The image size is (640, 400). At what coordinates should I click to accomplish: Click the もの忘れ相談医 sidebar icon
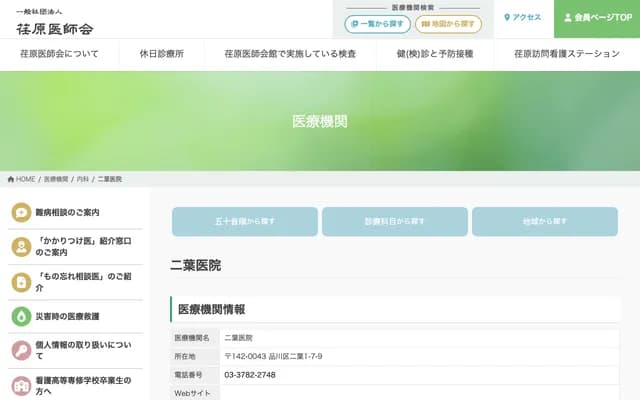point(21,281)
